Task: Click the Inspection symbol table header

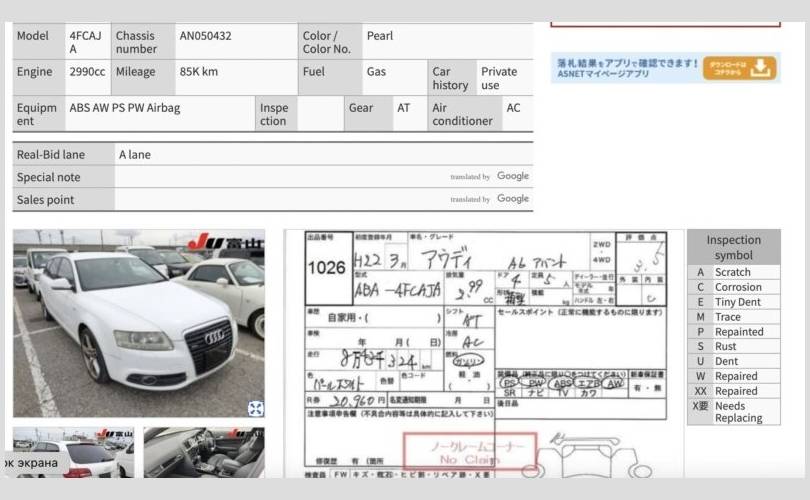Action: (733, 247)
